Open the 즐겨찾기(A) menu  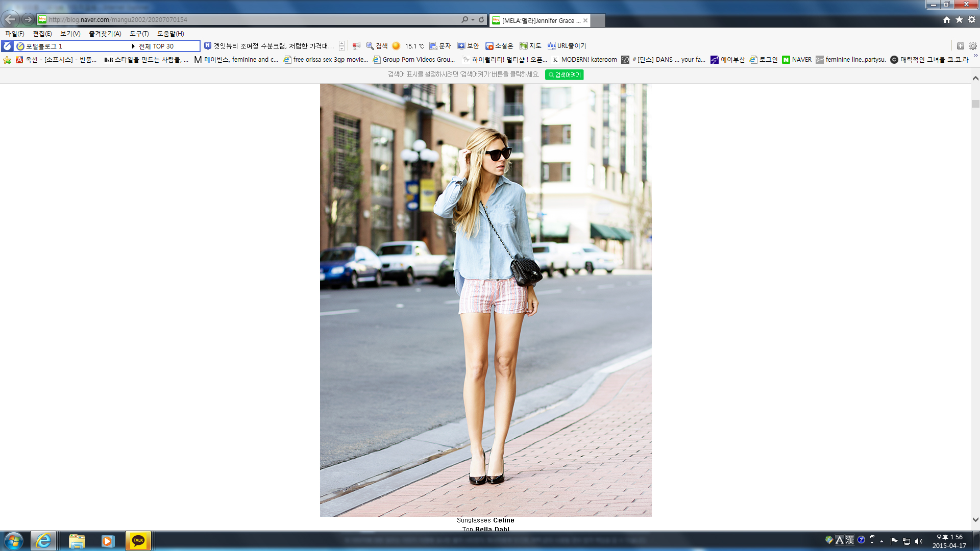coord(105,34)
